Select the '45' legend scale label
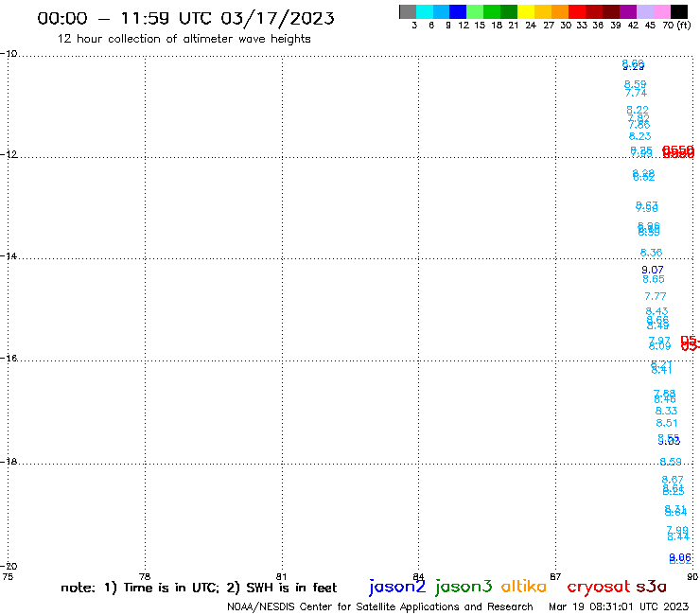The width and height of the screenshot is (700, 615). click(x=650, y=26)
